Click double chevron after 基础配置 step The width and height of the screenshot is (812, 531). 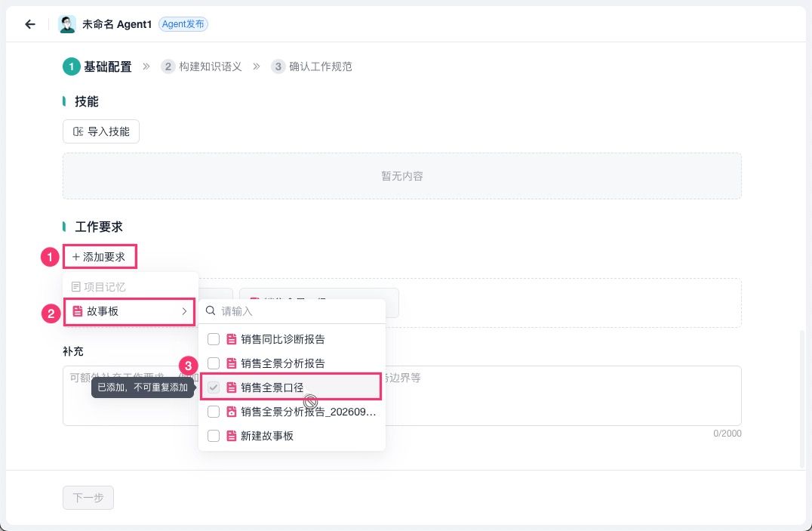146,66
